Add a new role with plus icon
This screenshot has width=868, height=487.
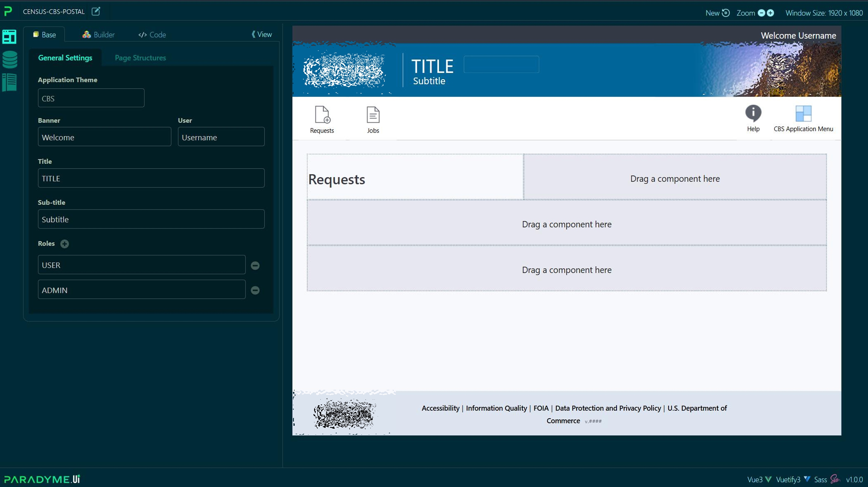coord(65,244)
